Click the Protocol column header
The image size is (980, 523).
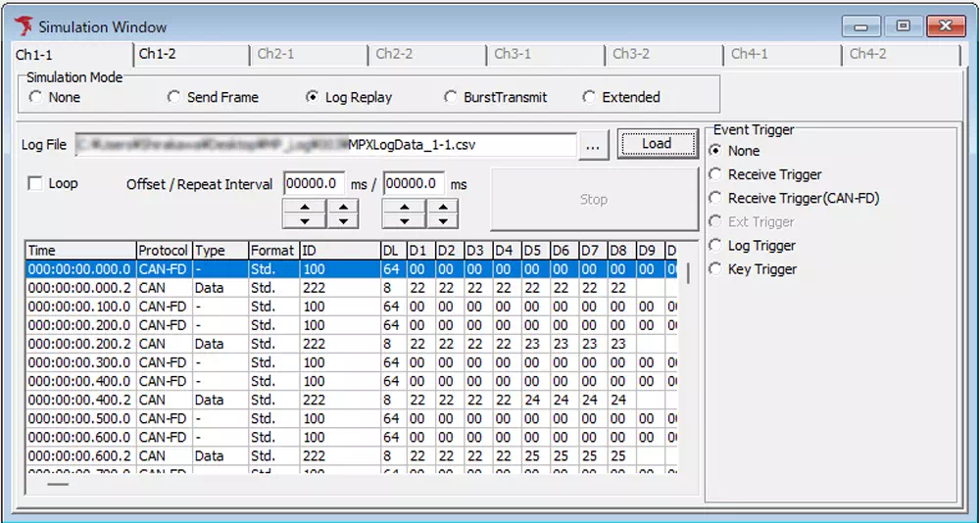click(x=163, y=251)
